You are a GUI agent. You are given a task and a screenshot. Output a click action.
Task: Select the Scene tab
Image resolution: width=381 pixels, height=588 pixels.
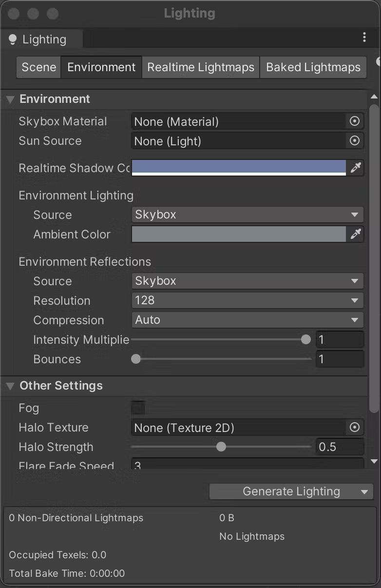pos(38,67)
